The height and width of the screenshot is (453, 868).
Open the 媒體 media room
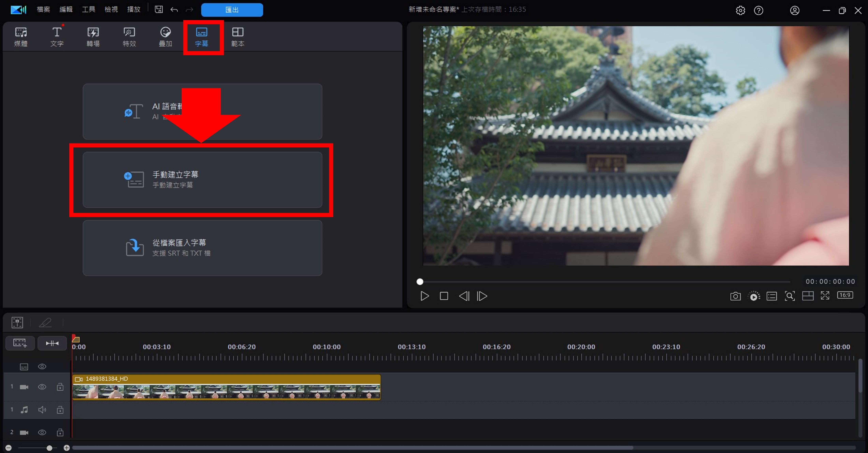point(21,37)
